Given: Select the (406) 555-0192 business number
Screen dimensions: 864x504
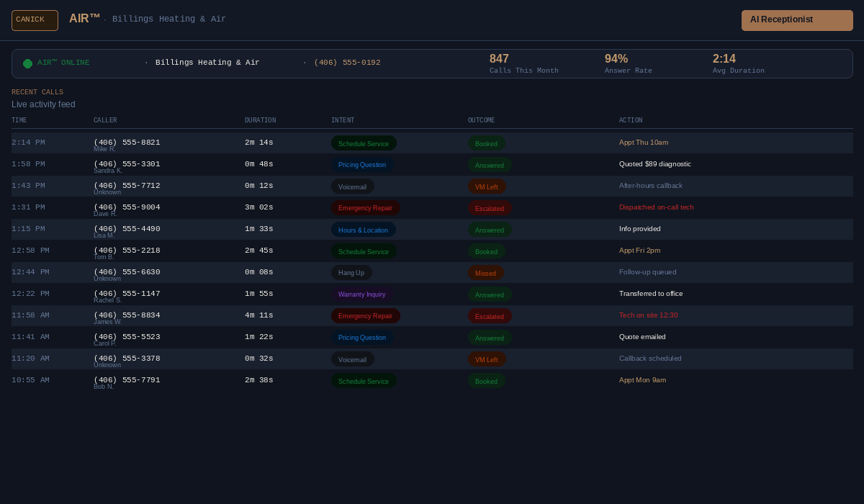Looking at the screenshot, I should (x=347, y=63).
